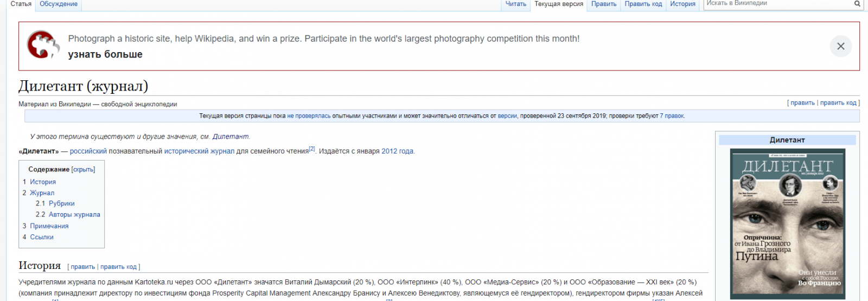The width and height of the screenshot is (868, 301).
Task: Go to История in the contents
Action: [43, 182]
